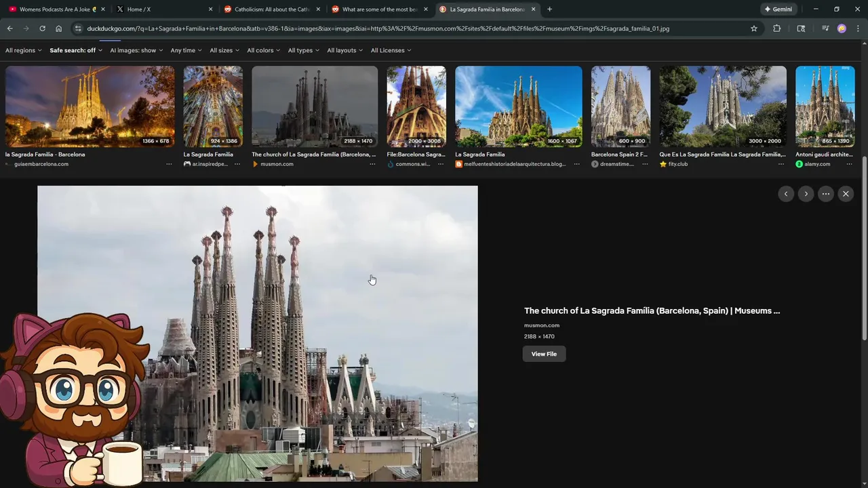This screenshot has height=488, width=868.
Task: Open options for alamy.com result
Action: (x=849, y=164)
